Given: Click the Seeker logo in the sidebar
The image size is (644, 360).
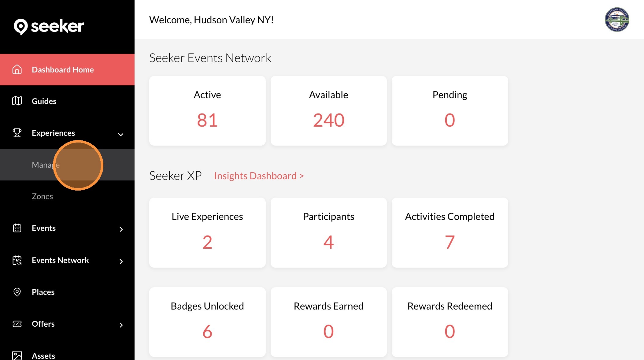Looking at the screenshot, I should [49, 27].
